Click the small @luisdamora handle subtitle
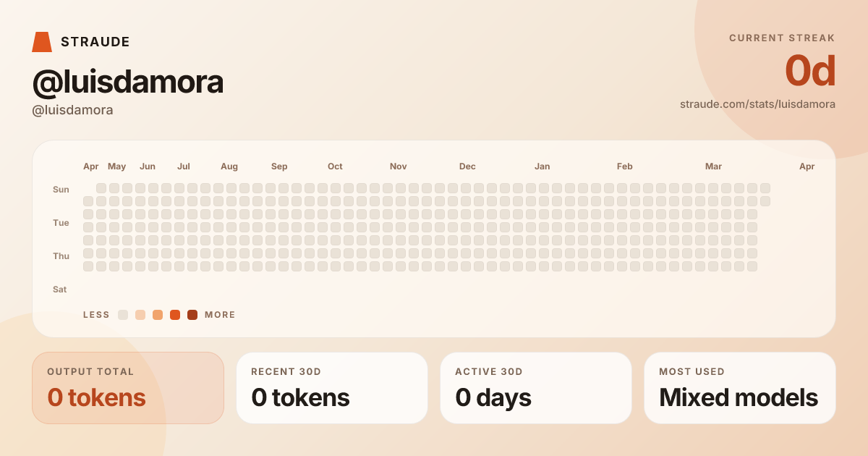 [72, 110]
